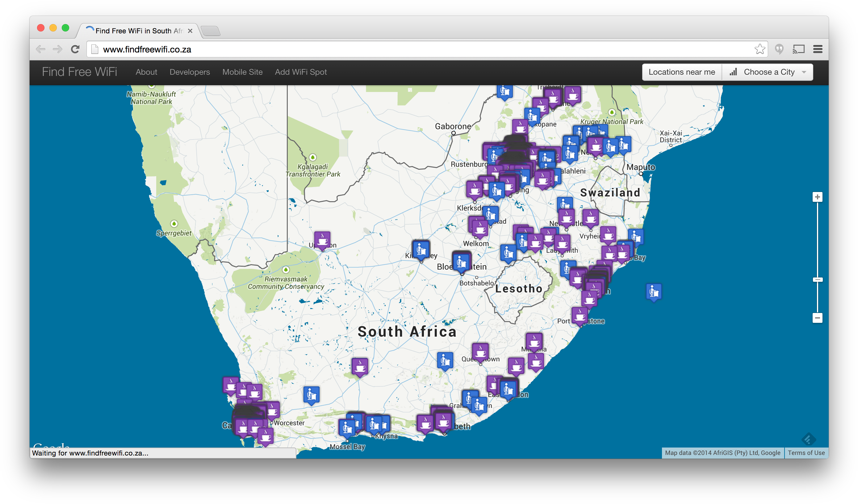Image resolution: width=858 pixels, height=504 pixels.
Task: Click the blue marker at Bloemfontein
Action: (x=461, y=261)
